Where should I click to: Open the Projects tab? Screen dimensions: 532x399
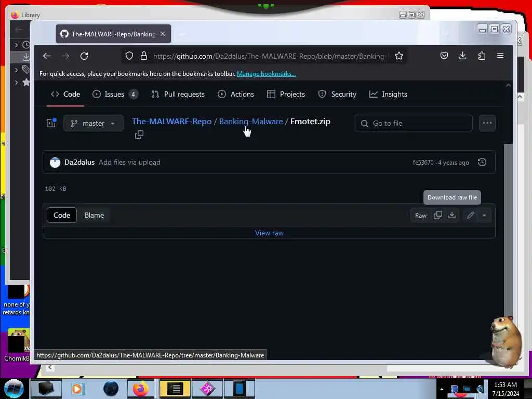click(x=286, y=95)
